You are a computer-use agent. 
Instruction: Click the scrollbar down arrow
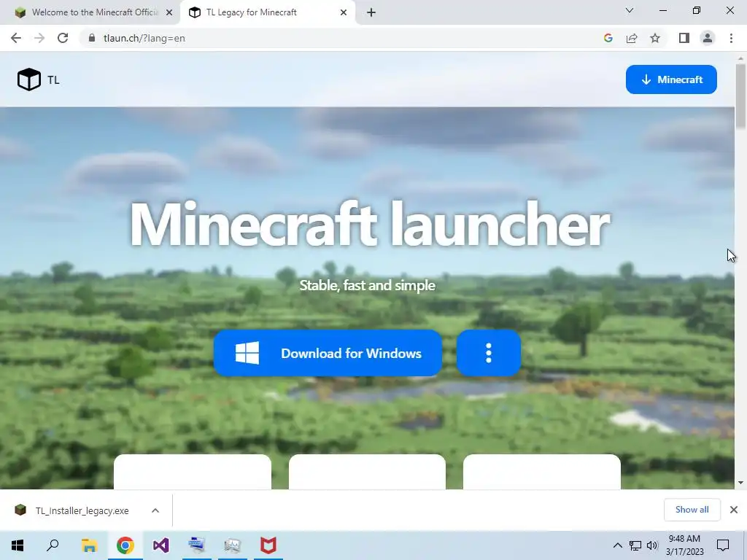740,483
